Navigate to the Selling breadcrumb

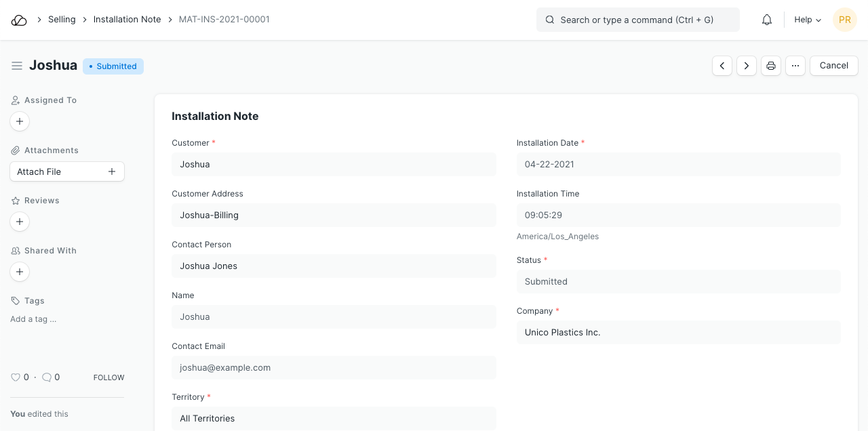click(x=62, y=20)
